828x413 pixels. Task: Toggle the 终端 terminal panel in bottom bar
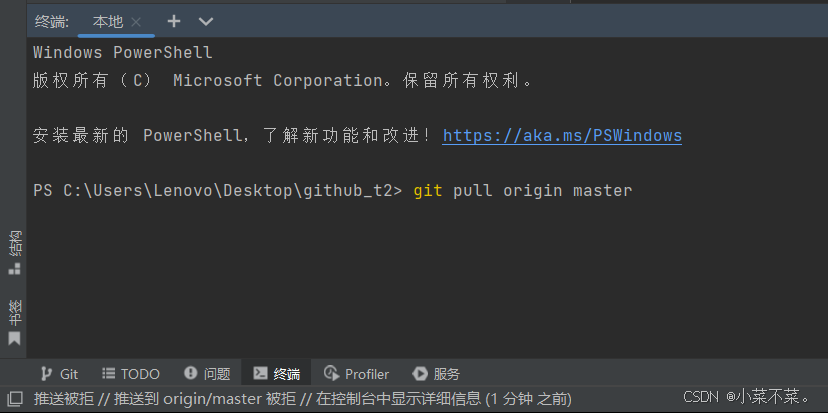pyautogui.click(x=277, y=374)
